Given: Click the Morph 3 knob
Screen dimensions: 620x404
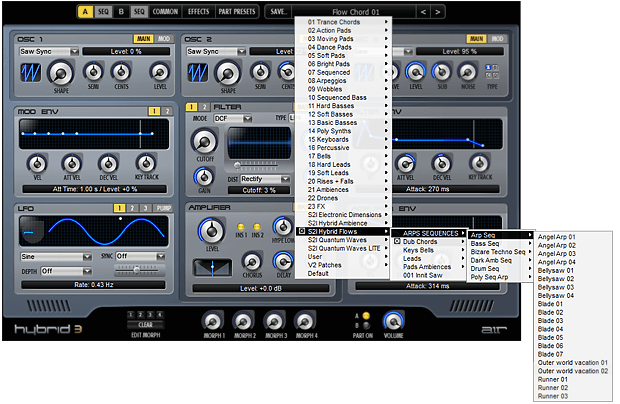Looking at the screenshot, I should coord(274,321).
